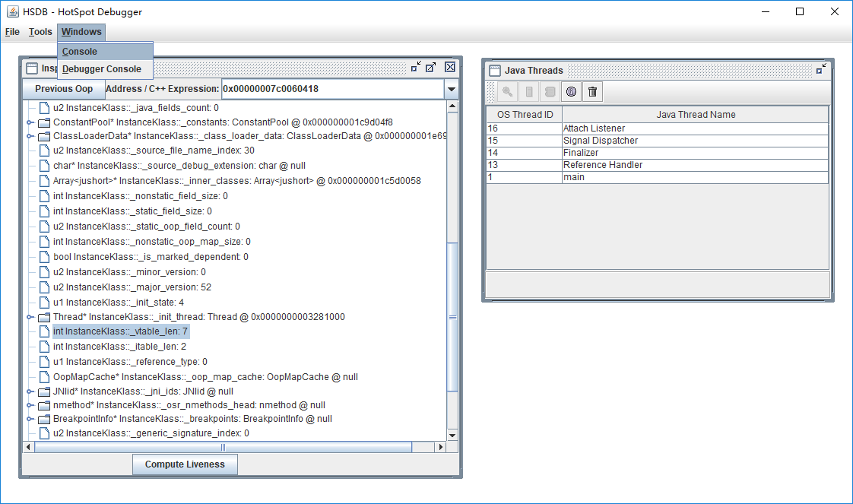The width and height of the screenshot is (853, 504).
Task: Click the scroll up arrow in Inspector
Action: pos(452,107)
